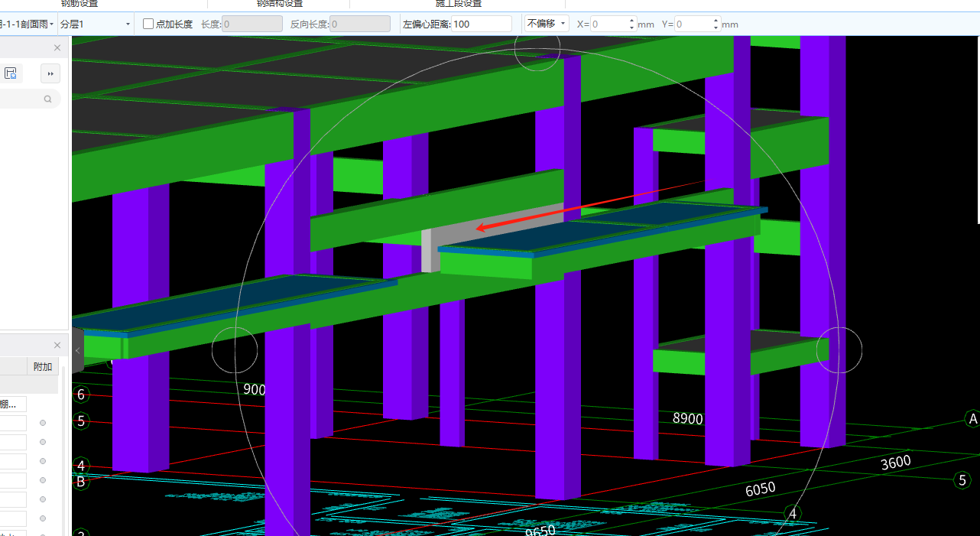
Task: Click the 8900 dimension label
Action: tap(687, 418)
